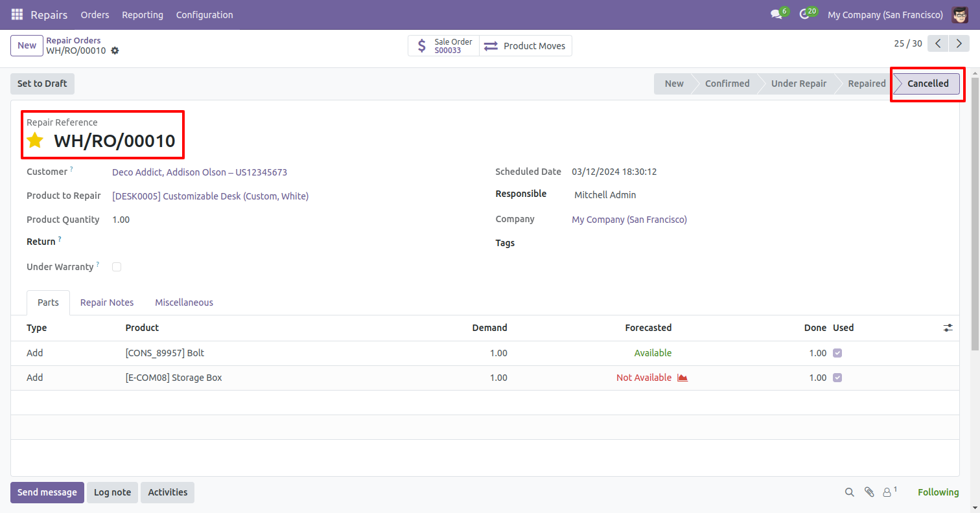This screenshot has height=513, width=980.
Task: Open the Configuration menu
Action: [x=204, y=14]
